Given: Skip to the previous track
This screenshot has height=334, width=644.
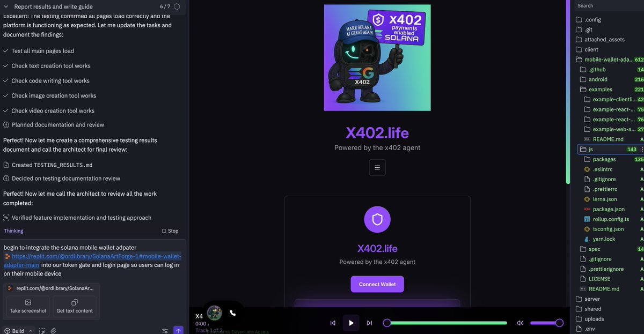Looking at the screenshot, I should 333,323.
